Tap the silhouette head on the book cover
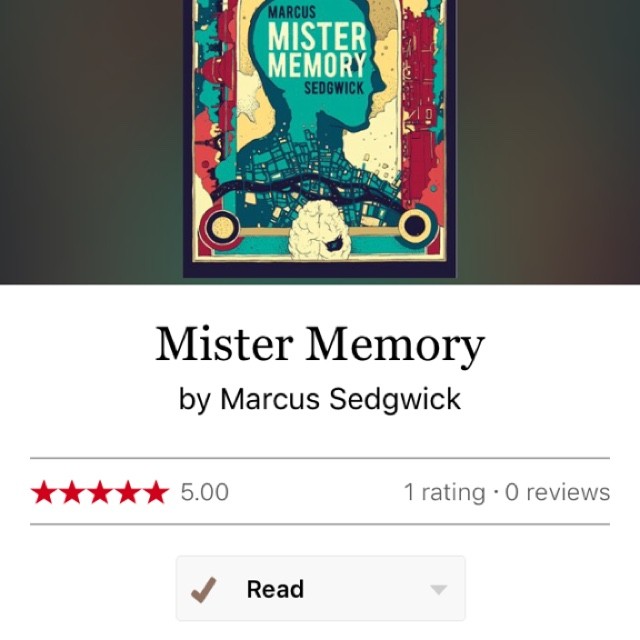 tap(316, 67)
